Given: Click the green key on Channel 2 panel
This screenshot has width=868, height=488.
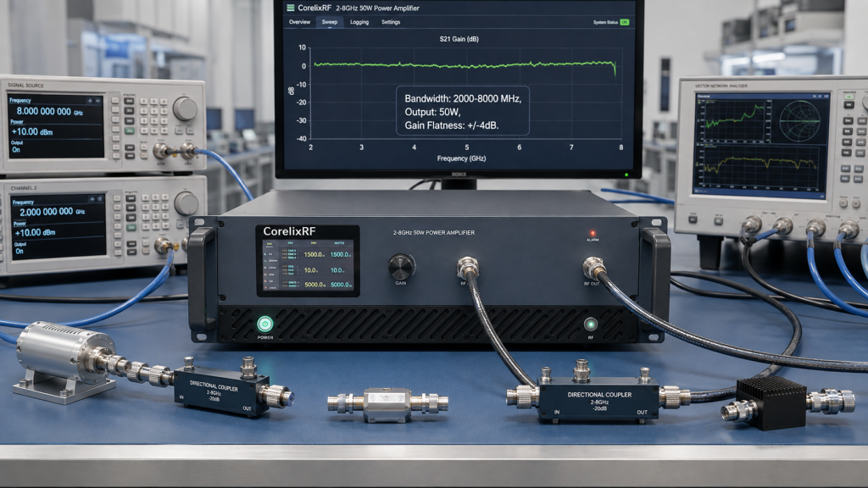Looking at the screenshot, I should click(131, 227).
